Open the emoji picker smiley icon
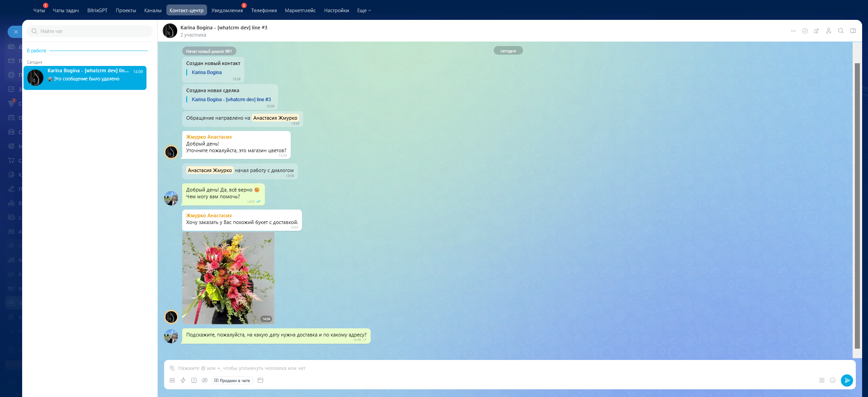868x397 pixels. [833, 380]
